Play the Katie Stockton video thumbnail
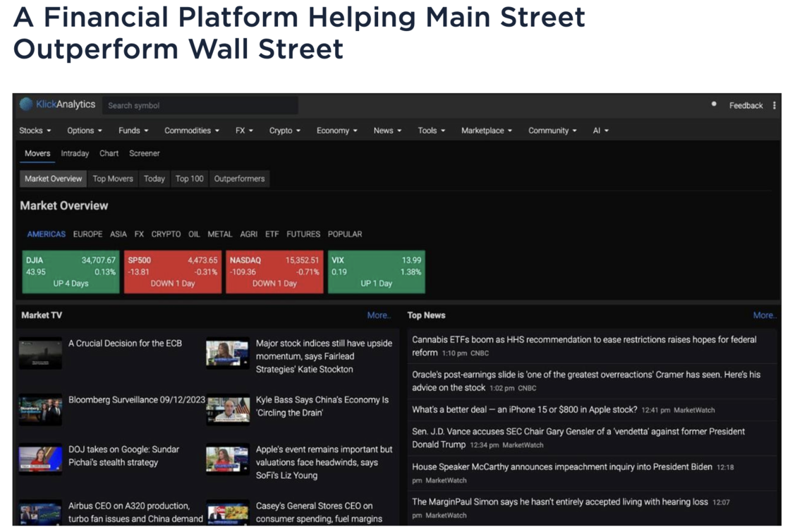The width and height of the screenshot is (790, 532). point(228,353)
